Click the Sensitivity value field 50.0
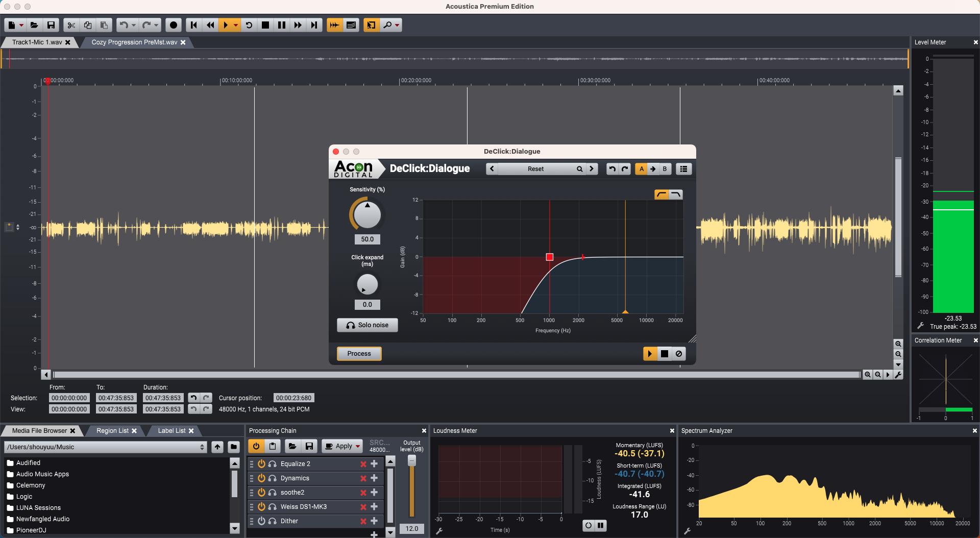This screenshot has height=538, width=980. 367,239
